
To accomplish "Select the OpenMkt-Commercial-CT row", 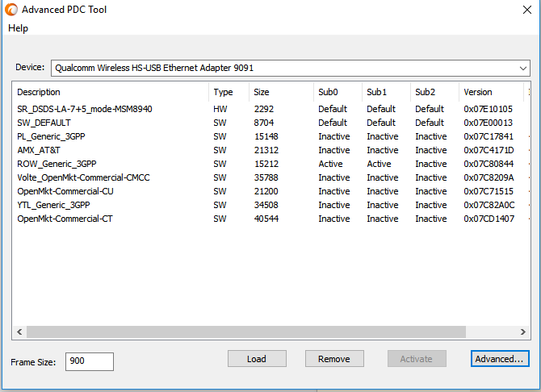I will click(271, 219).
